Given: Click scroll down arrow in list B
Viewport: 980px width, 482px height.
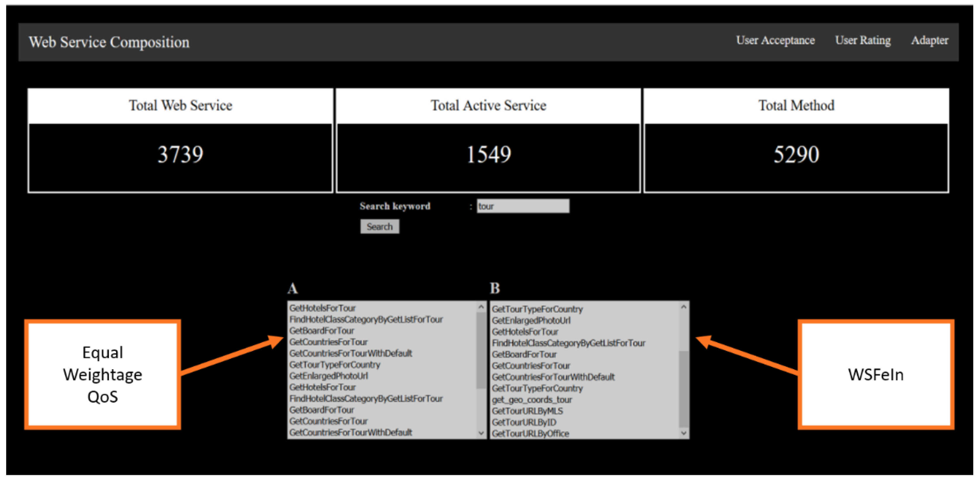Looking at the screenshot, I should click(684, 433).
